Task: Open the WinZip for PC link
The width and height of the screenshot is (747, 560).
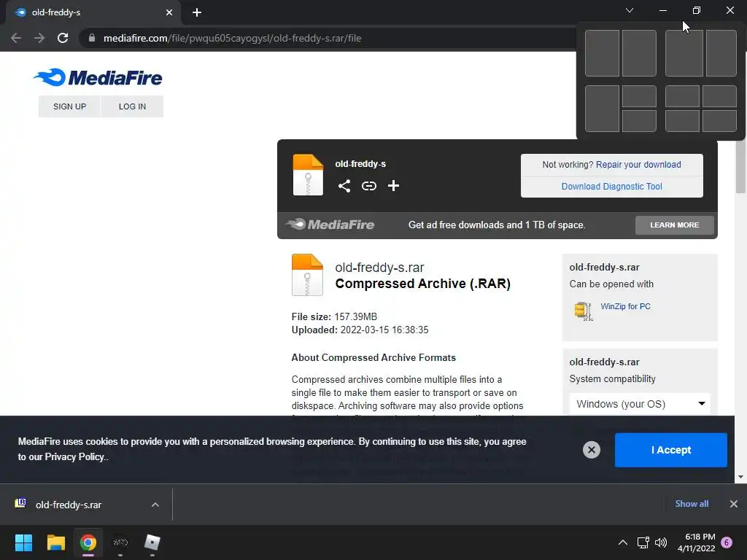Action: [x=625, y=306]
